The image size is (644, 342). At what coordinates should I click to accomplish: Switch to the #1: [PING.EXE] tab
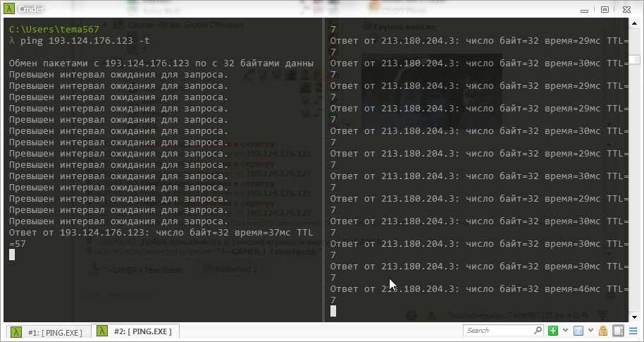pos(54,332)
